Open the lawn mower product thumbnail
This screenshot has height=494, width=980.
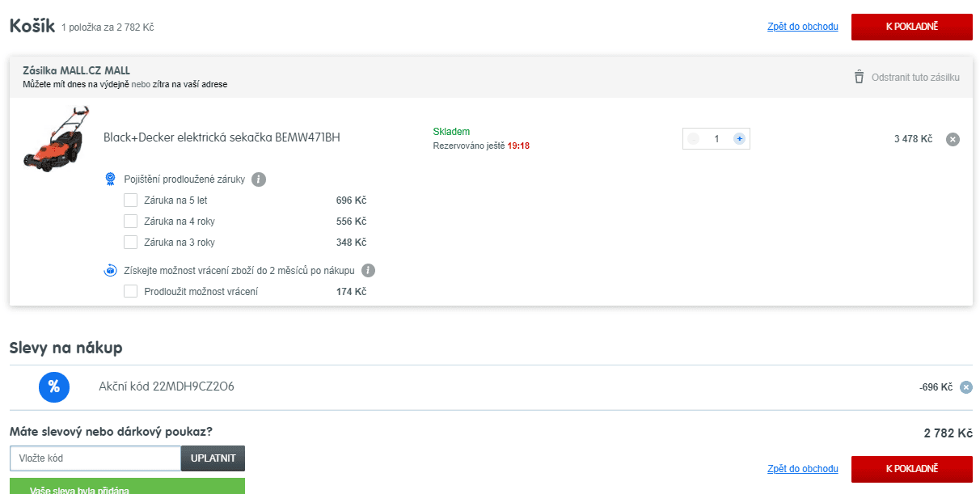pos(55,138)
